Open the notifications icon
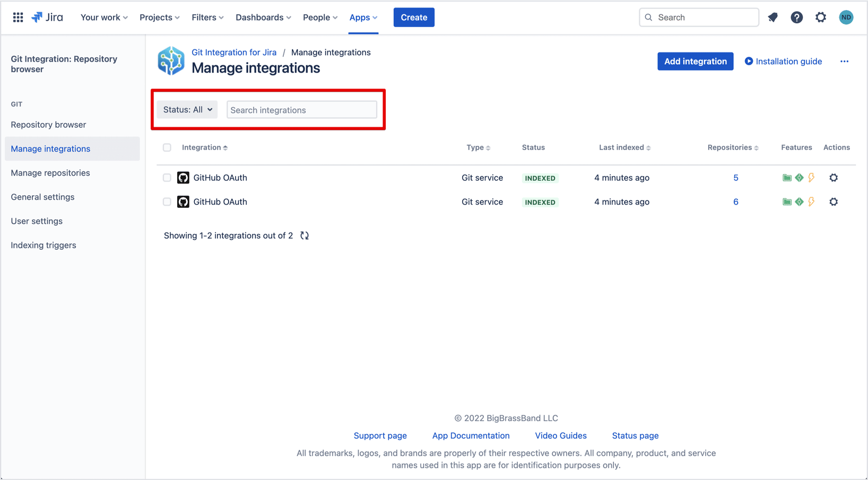The width and height of the screenshot is (868, 480). [x=772, y=18]
